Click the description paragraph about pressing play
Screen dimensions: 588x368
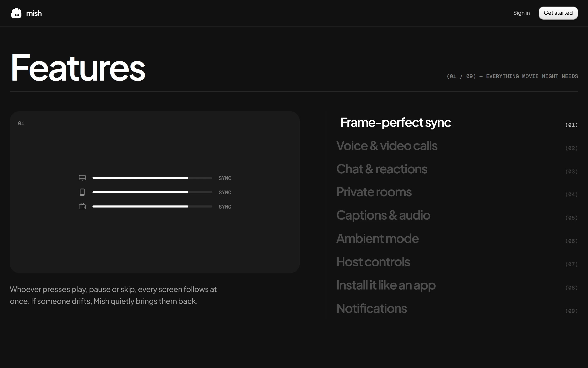[x=113, y=295]
